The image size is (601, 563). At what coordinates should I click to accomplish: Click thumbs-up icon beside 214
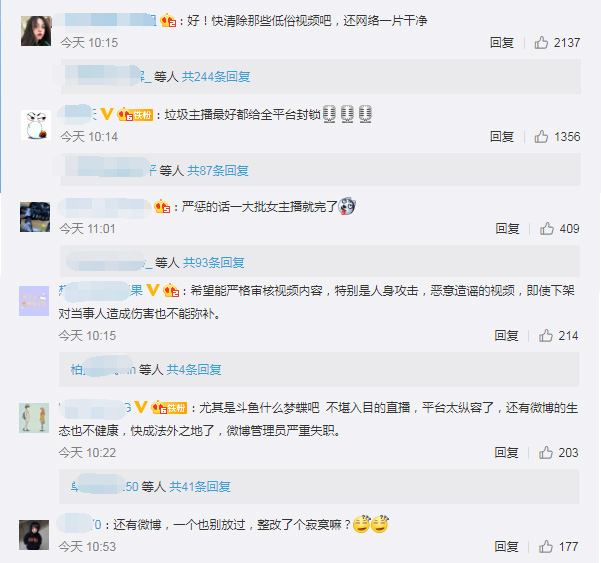pos(545,336)
